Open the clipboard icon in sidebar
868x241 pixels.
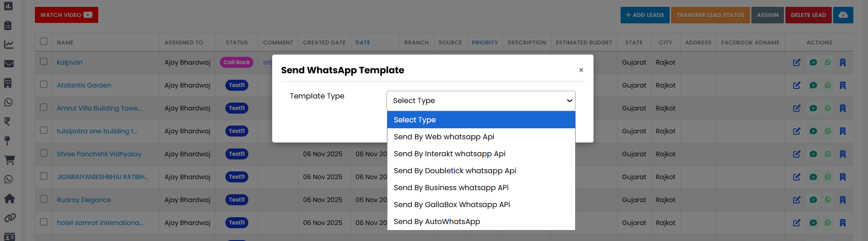click(8, 25)
